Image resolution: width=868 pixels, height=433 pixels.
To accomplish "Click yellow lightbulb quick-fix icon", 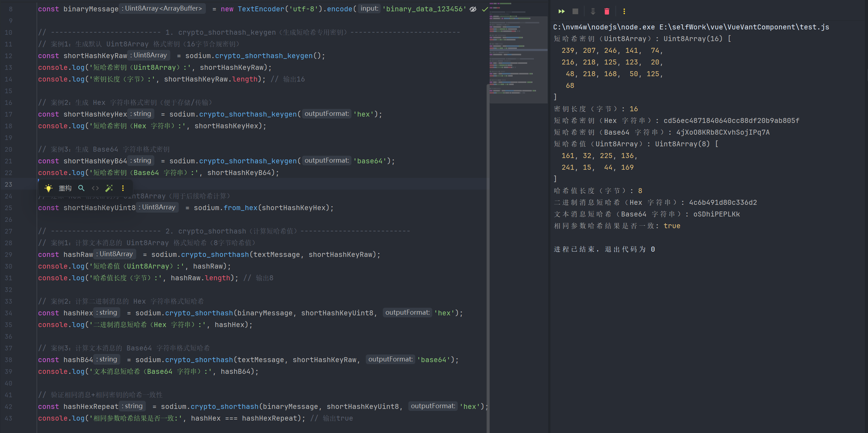I will tap(49, 188).
